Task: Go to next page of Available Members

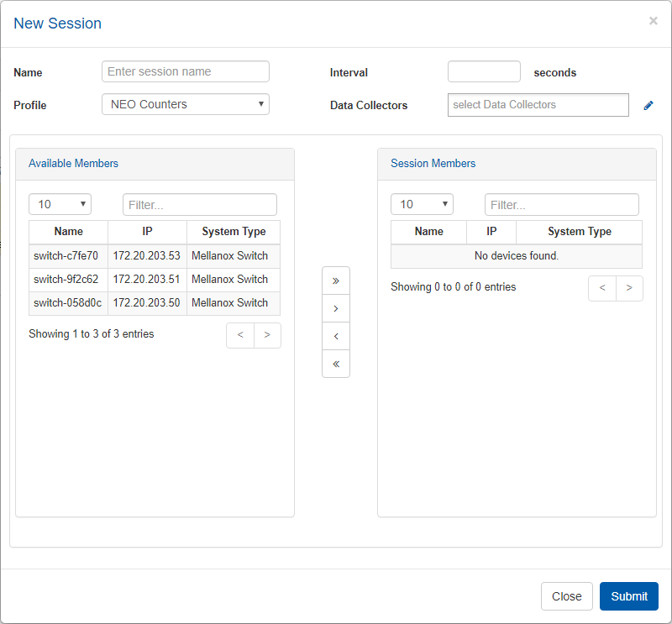Action: pyautogui.click(x=267, y=335)
